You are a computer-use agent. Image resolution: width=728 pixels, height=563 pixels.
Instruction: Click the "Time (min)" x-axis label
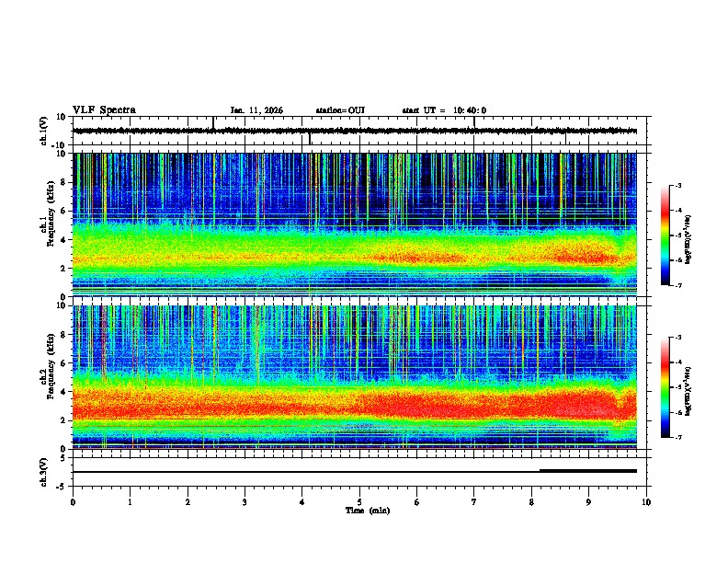[368, 511]
